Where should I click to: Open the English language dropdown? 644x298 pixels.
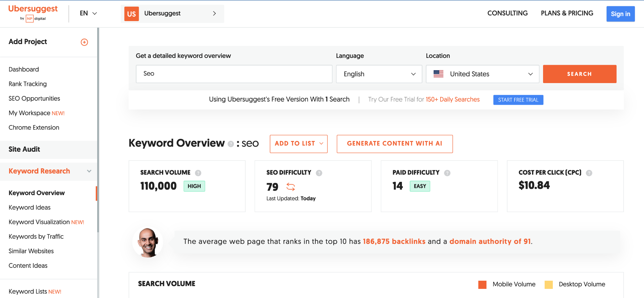[379, 74]
